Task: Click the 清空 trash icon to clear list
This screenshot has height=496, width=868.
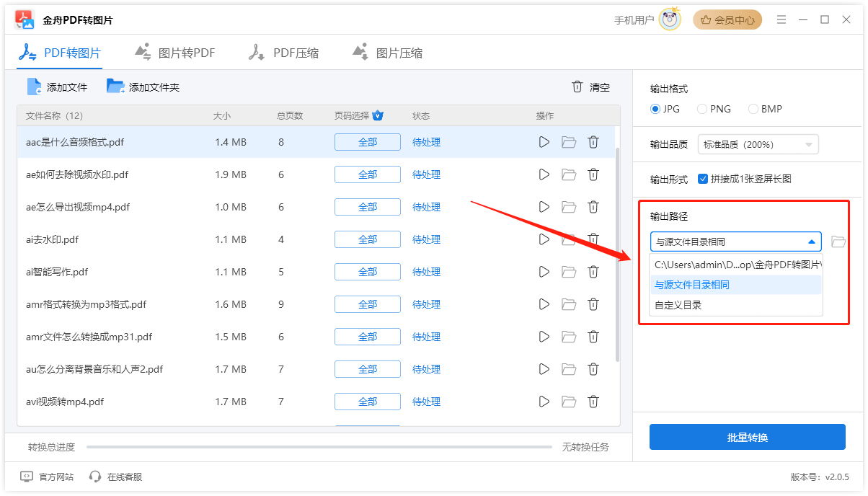Action: tap(577, 87)
